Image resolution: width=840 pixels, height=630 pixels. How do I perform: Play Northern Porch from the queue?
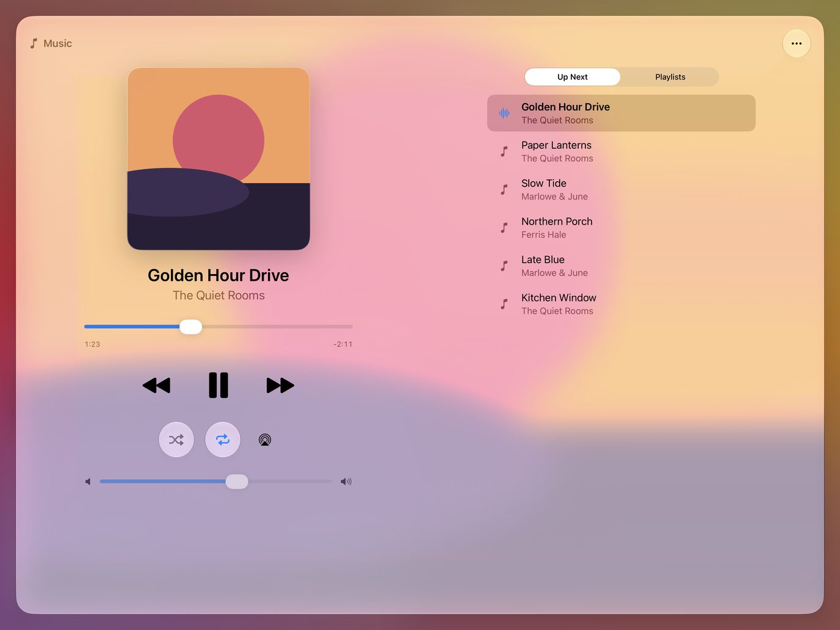point(621,228)
